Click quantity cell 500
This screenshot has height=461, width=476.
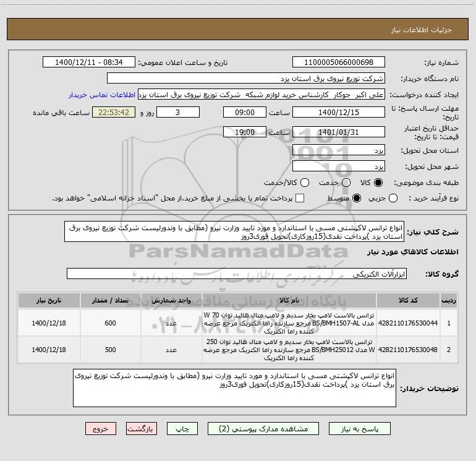tap(110, 350)
